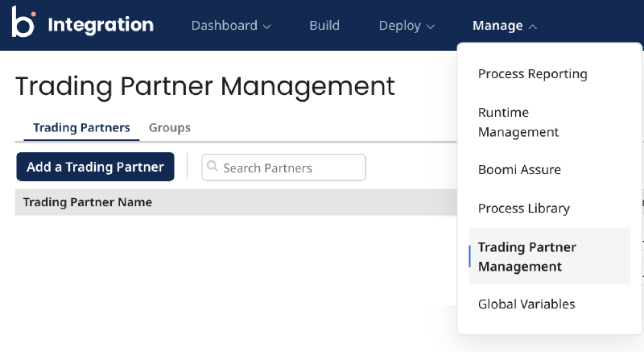This screenshot has height=352, width=644.
Task: Open Process Library from the menu
Action: point(524,209)
